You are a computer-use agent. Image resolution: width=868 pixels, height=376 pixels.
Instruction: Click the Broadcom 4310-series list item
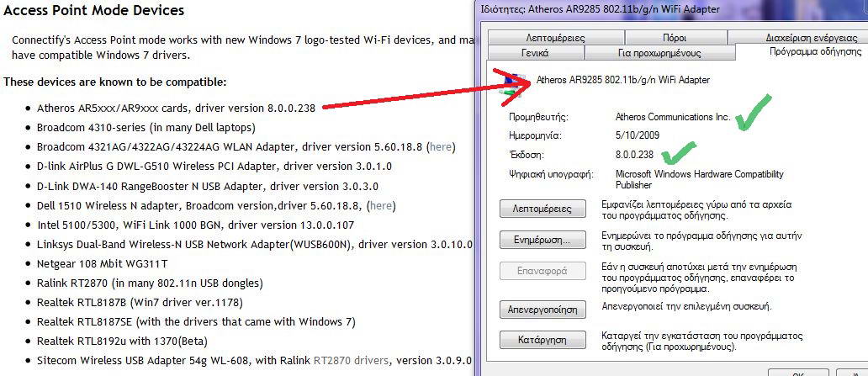146,127
